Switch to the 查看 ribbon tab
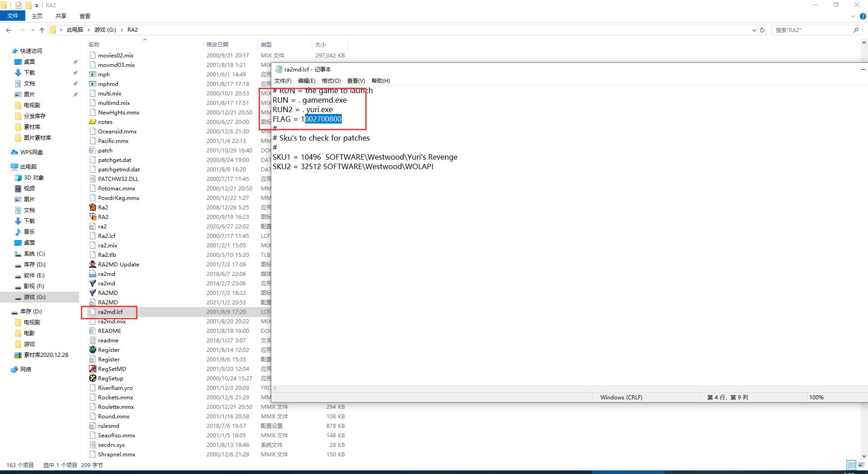Image resolution: width=868 pixels, height=474 pixels. [x=85, y=16]
